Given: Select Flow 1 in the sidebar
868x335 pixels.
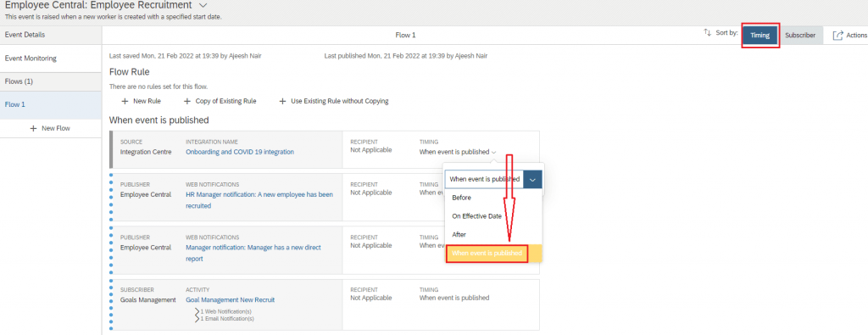Looking at the screenshot, I should (x=51, y=104).
